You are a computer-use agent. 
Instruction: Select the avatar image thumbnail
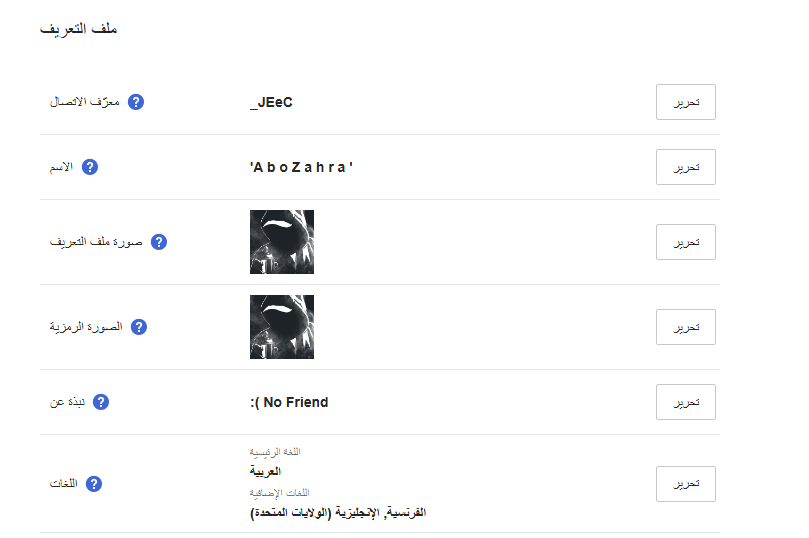pyautogui.click(x=282, y=327)
